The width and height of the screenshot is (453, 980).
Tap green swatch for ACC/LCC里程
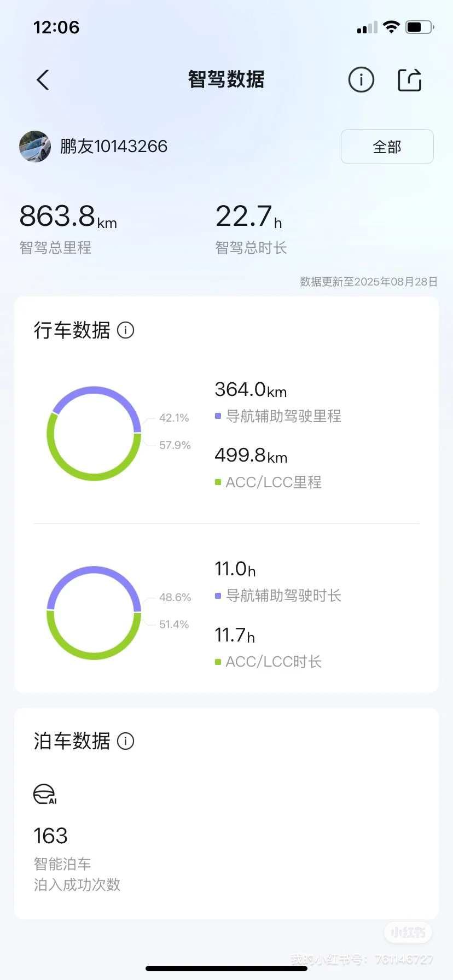tap(218, 482)
